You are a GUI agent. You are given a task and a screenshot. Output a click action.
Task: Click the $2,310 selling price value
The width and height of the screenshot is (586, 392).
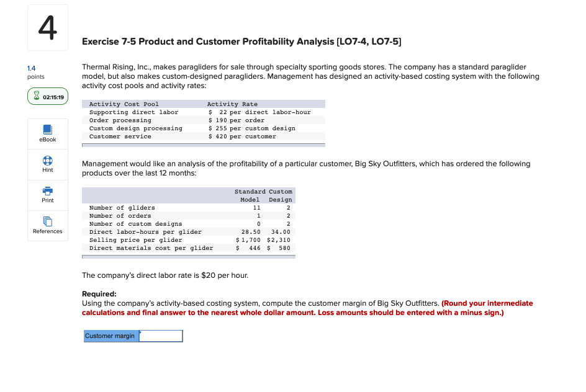coord(279,240)
